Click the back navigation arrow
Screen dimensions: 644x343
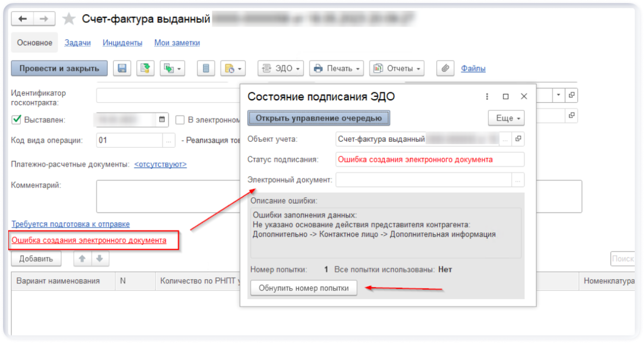[22, 19]
